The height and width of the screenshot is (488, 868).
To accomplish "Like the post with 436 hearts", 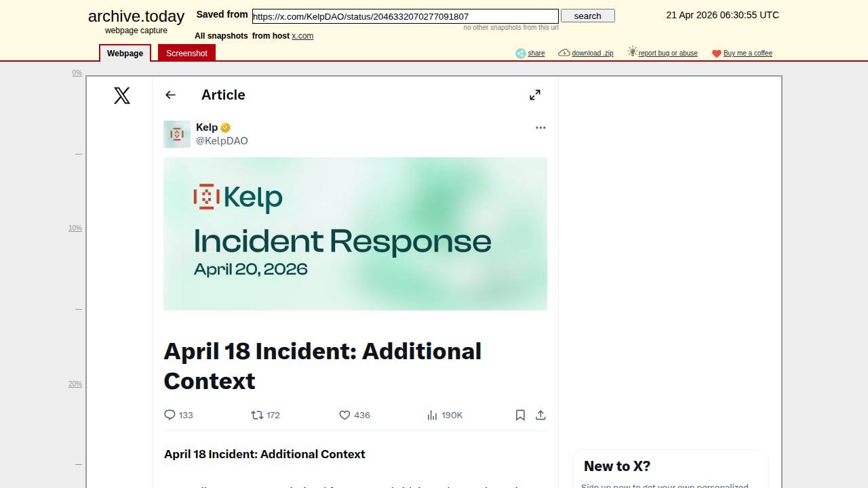I will (344, 415).
